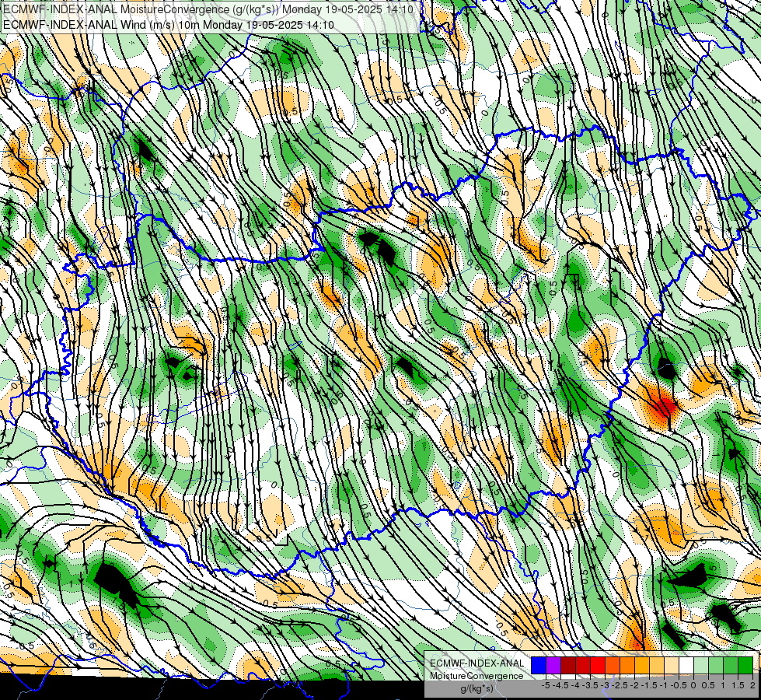Click the 2 legend tick value
761x700 pixels.
click(x=752, y=685)
